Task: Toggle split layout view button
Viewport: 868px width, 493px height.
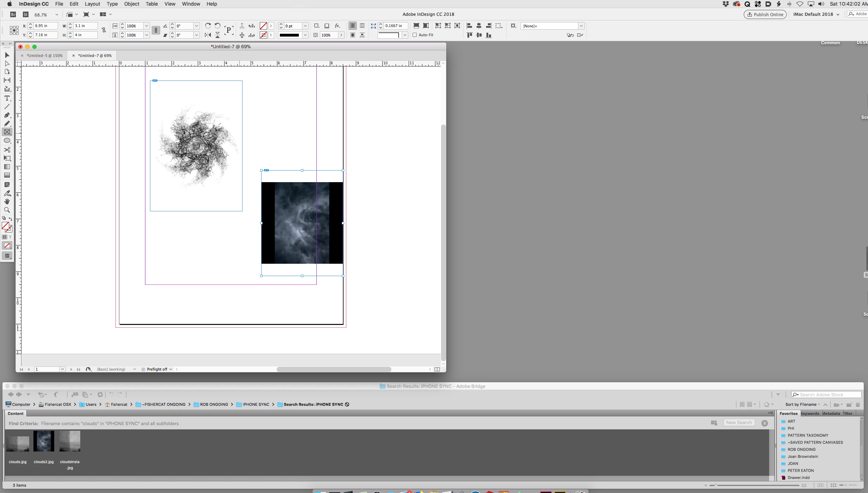Action: pos(437,369)
